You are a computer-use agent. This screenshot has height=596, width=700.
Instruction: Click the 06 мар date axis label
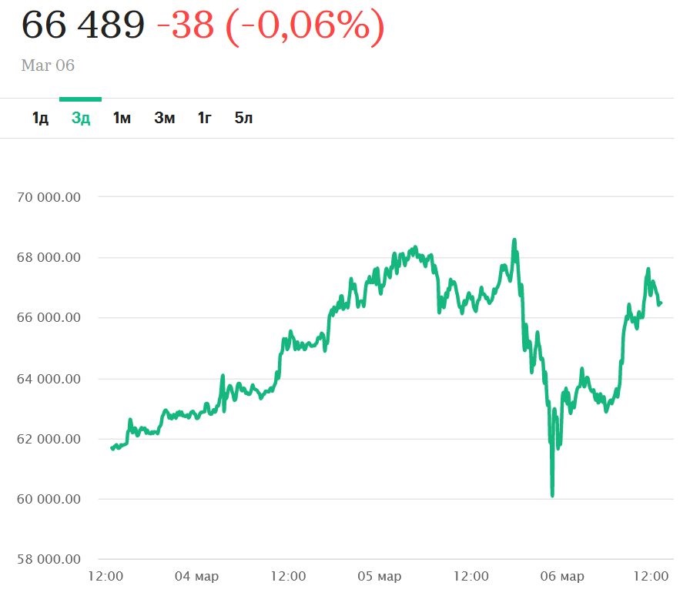pos(562,577)
